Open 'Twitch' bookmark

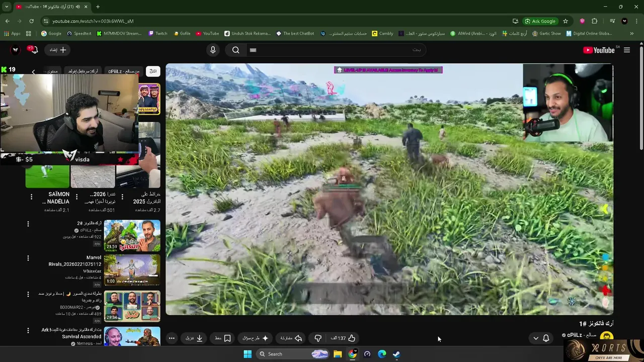[x=158, y=34]
